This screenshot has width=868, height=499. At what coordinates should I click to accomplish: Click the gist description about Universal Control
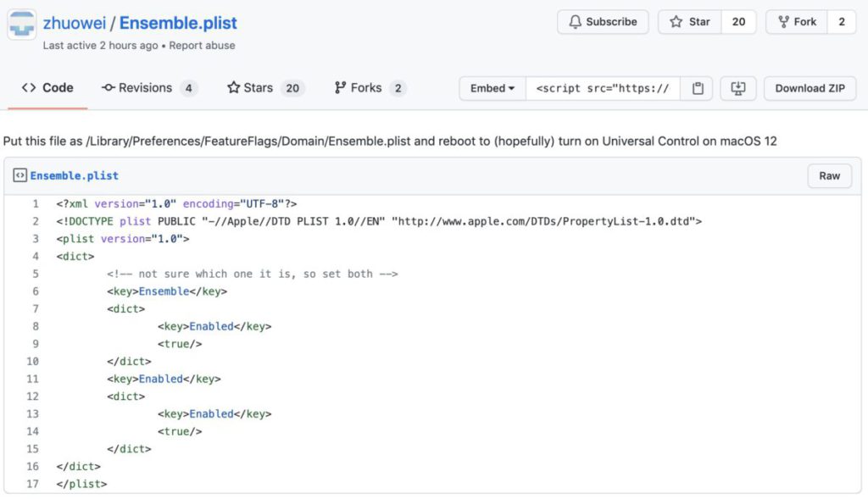(390, 141)
